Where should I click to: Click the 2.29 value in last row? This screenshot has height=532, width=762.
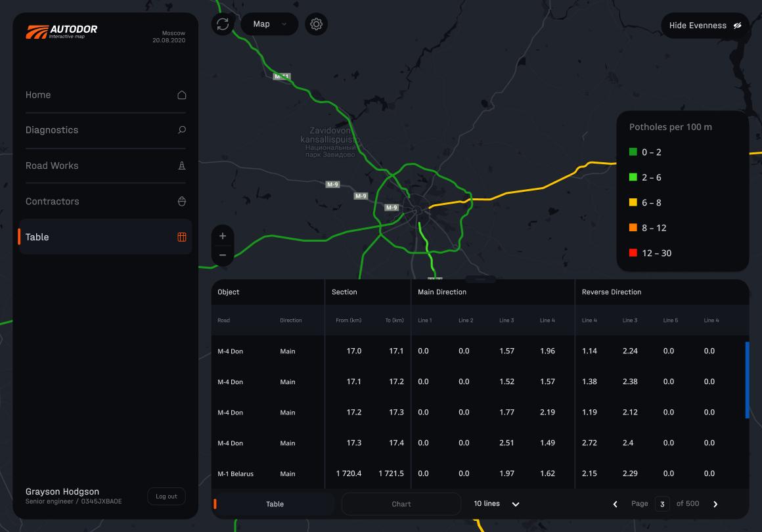630,473
